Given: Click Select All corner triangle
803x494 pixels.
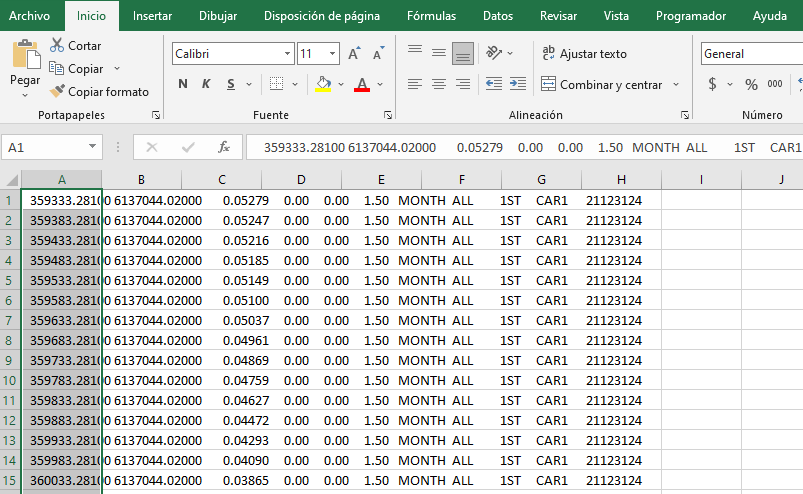Looking at the screenshot, I should pos(11,180).
